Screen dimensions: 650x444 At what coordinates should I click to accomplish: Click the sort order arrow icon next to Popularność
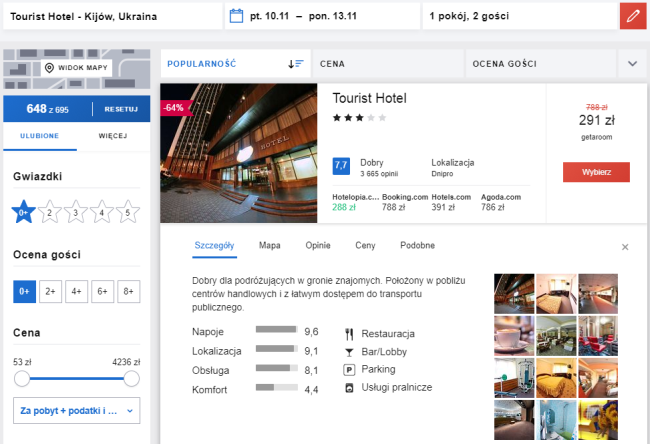(x=295, y=64)
